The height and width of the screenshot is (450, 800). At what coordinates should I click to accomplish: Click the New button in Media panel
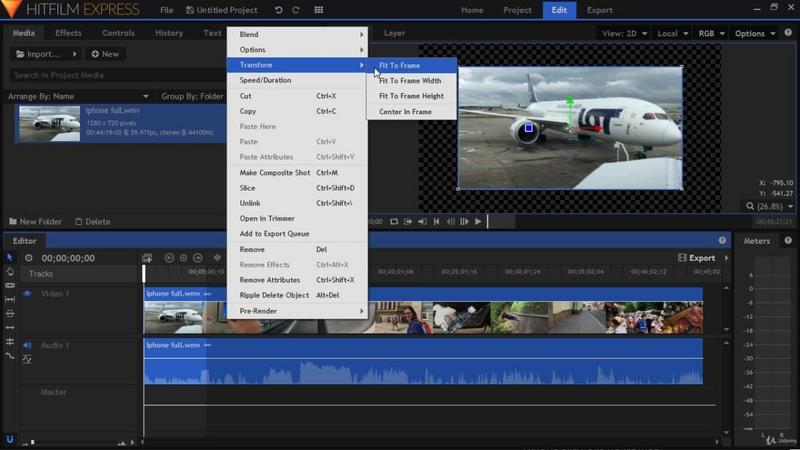click(105, 54)
